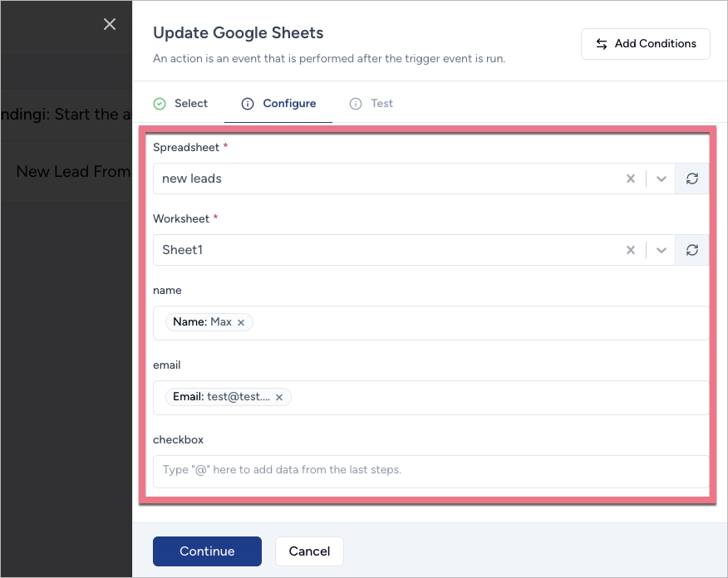Image resolution: width=728 pixels, height=578 pixels.
Task: Click the Add Conditions button
Action: [x=645, y=44]
